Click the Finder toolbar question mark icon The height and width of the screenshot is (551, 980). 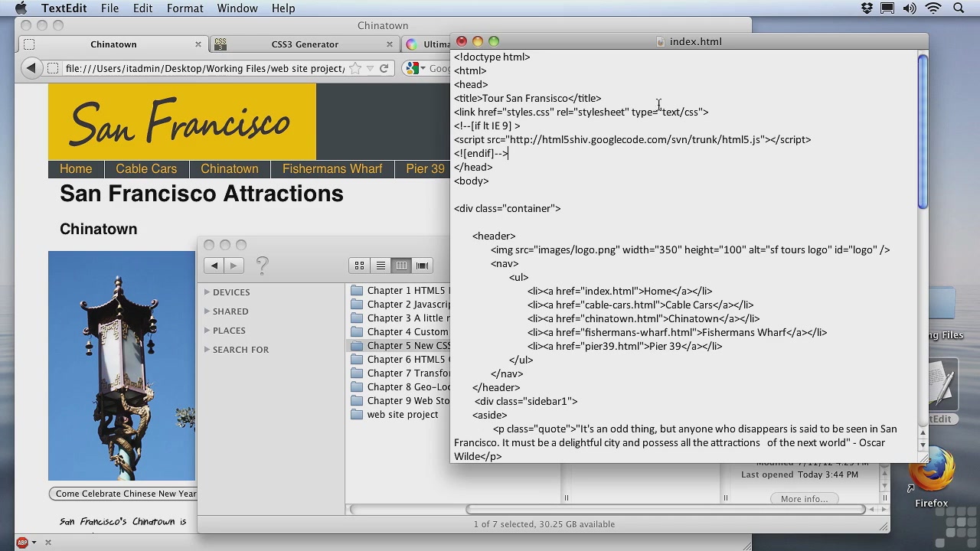point(262,266)
